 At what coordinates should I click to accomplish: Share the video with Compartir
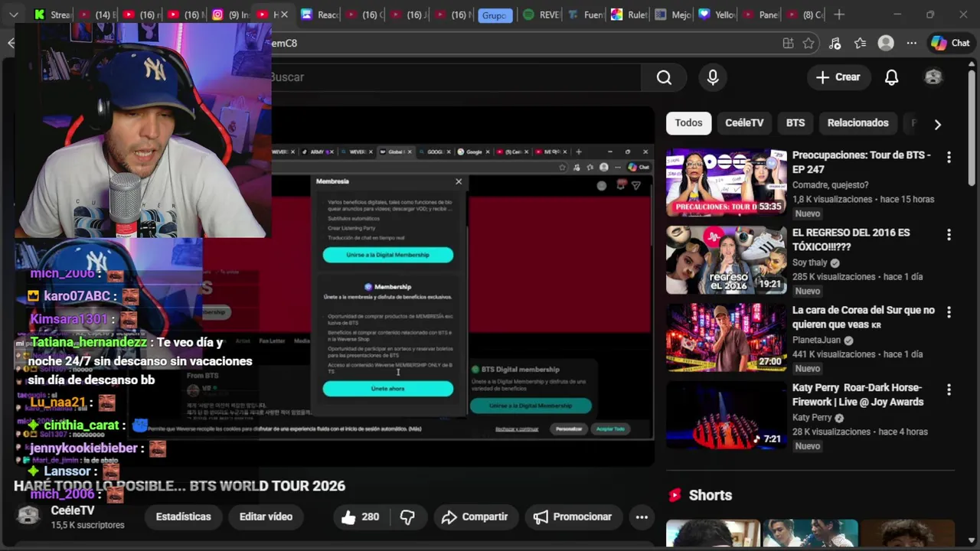tap(475, 517)
